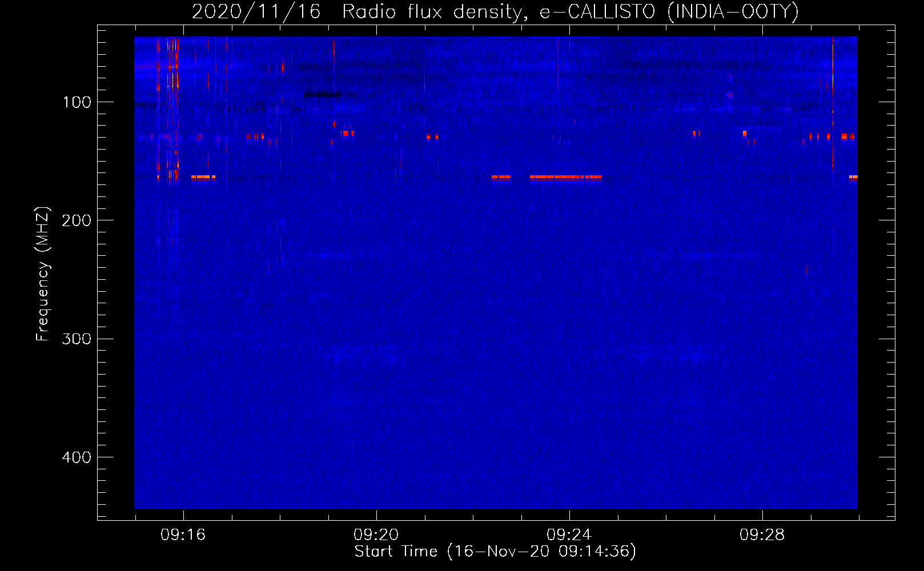The image size is (924, 571).
Task: Click the plot title "2020/11/16 Radio flux density, e-CALLISTO (INDIA-OOTY)"
Action: tap(495, 12)
